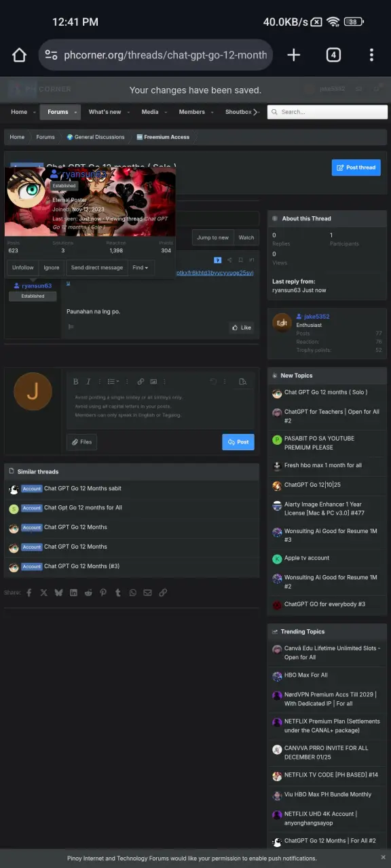The image size is (391, 868).
Task: Expand the What's new dropdown arrow
Action: [x=129, y=113]
